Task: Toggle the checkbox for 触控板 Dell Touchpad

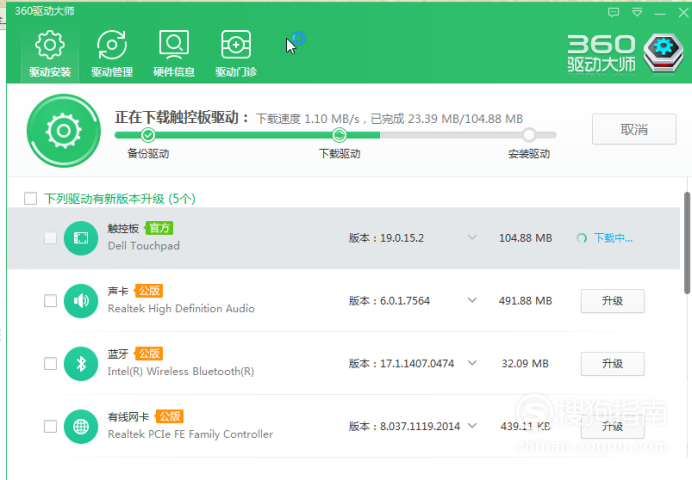Action: [50, 238]
